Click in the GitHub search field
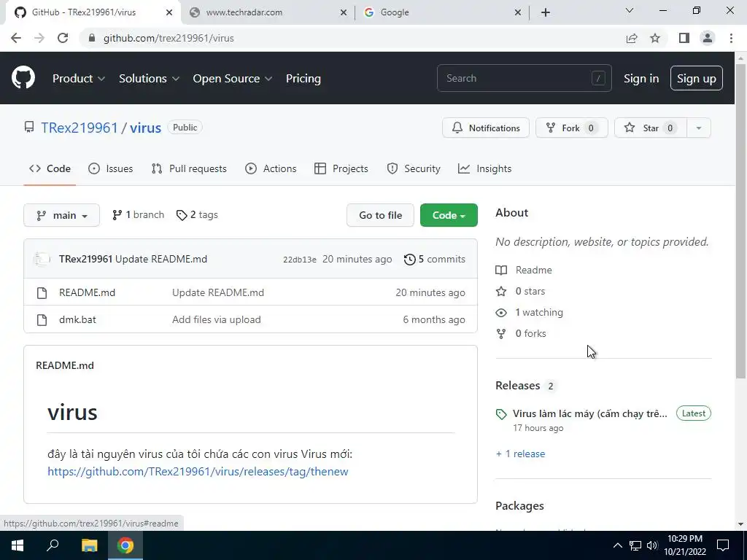Screen dimensions: 747x560 click(524, 78)
